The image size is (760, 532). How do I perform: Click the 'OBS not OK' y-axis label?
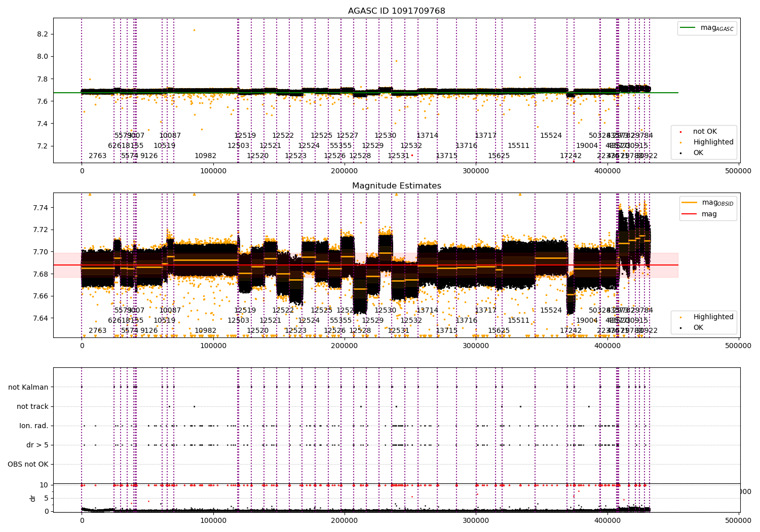coord(28,465)
